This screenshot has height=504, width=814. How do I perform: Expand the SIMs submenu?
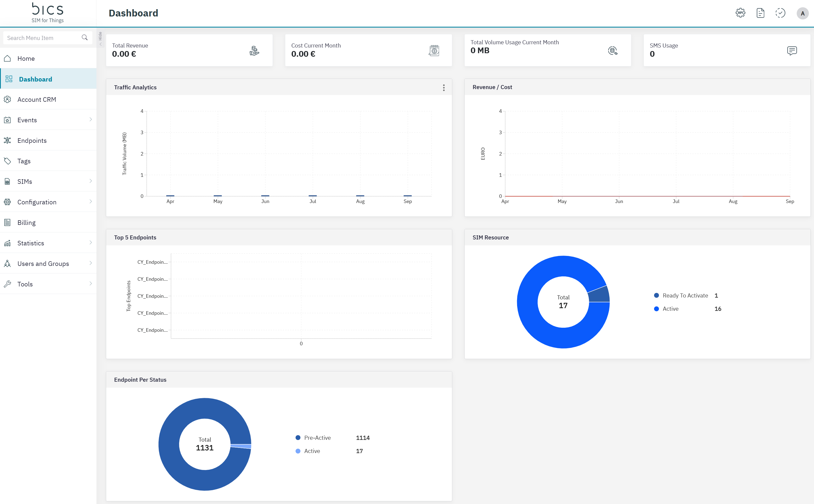(91, 181)
